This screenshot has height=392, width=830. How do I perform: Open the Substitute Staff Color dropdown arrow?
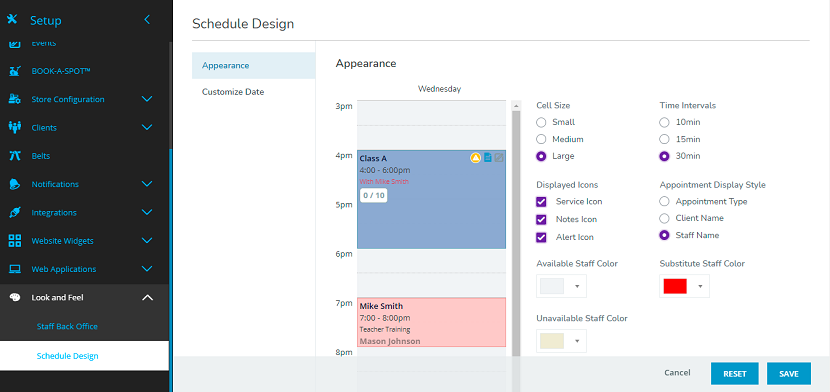click(x=700, y=286)
